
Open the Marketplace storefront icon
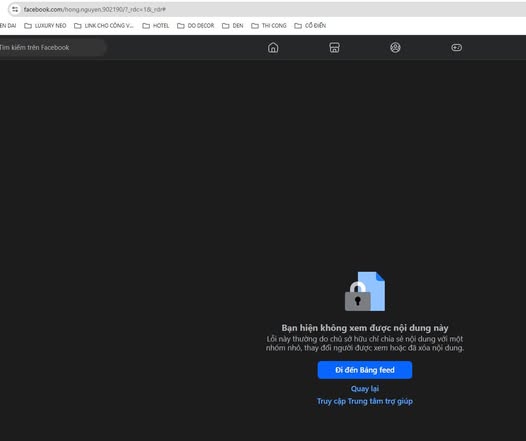click(x=334, y=48)
